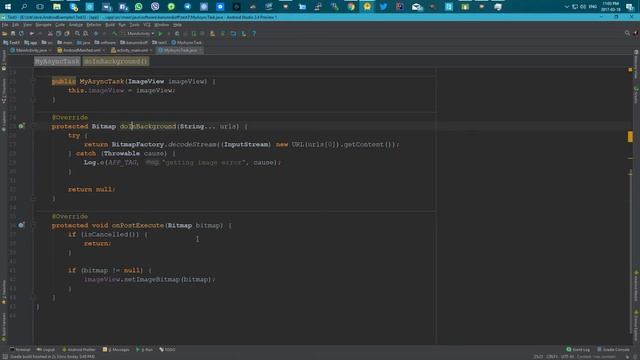Click the Synchronize toolbar icon
The image size is (640, 360).
click(x=21, y=33)
